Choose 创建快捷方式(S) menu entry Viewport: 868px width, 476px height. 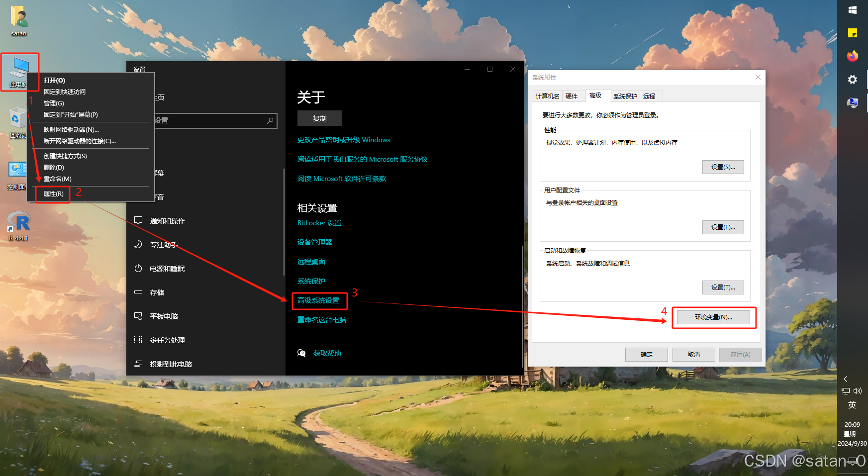click(x=91, y=156)
